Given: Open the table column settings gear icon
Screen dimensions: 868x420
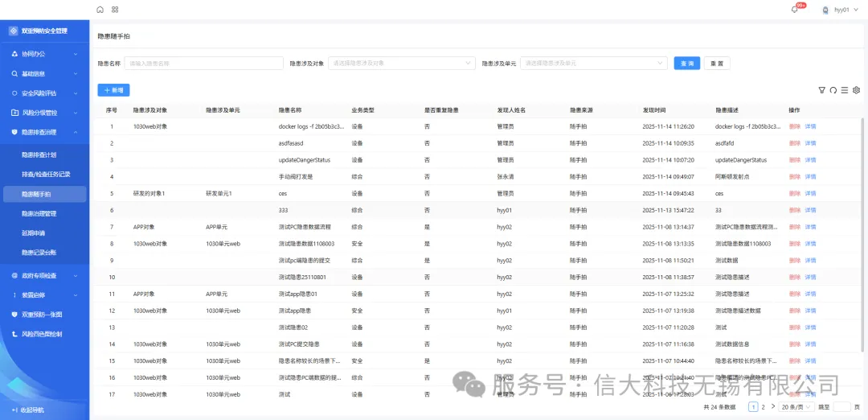Looking at the screenshot, I should (857, 90).
